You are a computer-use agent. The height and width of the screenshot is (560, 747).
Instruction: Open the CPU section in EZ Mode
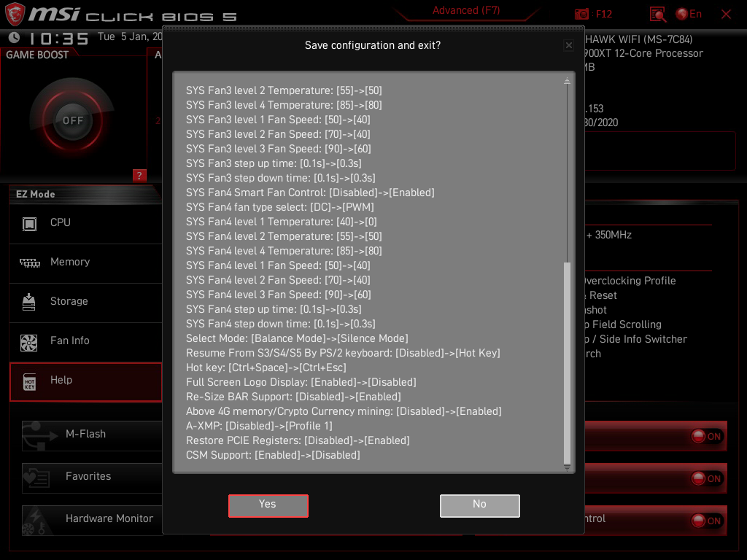pos(86,223)
